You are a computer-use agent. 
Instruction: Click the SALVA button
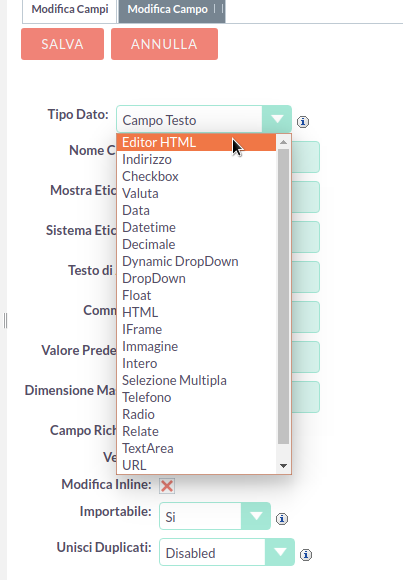(63, 44)
